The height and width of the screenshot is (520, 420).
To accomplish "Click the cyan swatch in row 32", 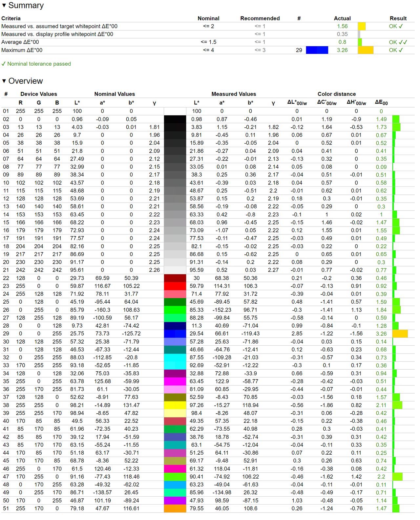I will (175, 357).
